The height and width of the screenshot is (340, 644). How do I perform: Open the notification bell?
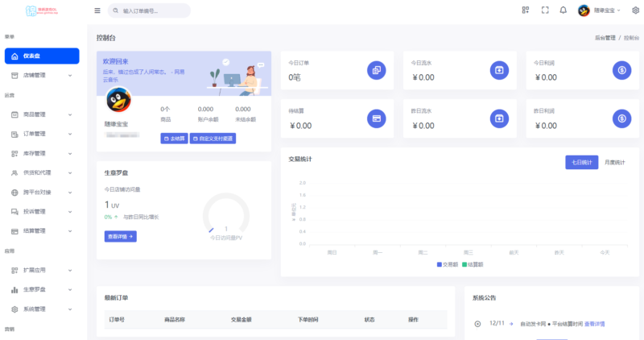coord(563,10)
